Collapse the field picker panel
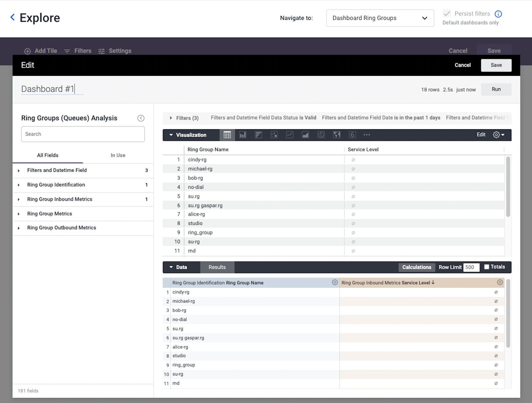 (141, 118)
